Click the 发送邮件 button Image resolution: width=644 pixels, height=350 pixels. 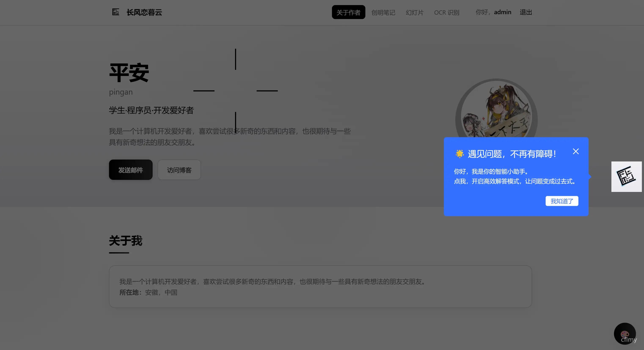(131, 170)
